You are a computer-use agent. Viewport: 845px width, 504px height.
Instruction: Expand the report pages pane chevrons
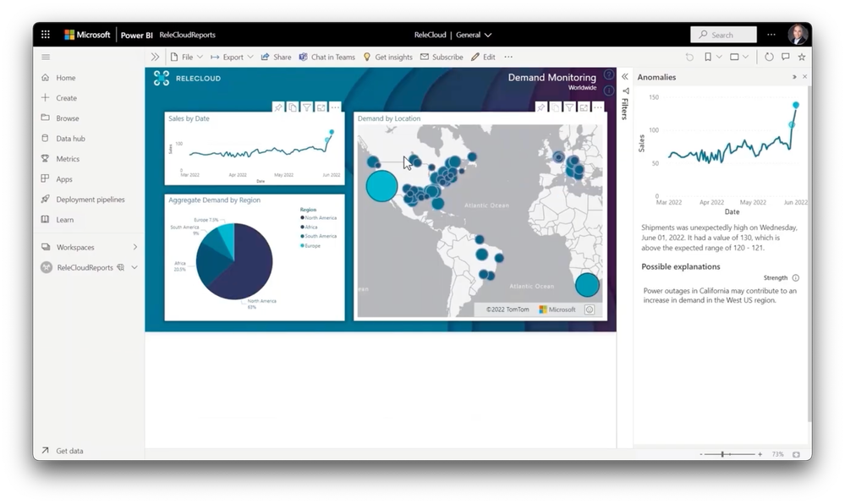click(155, 57)
